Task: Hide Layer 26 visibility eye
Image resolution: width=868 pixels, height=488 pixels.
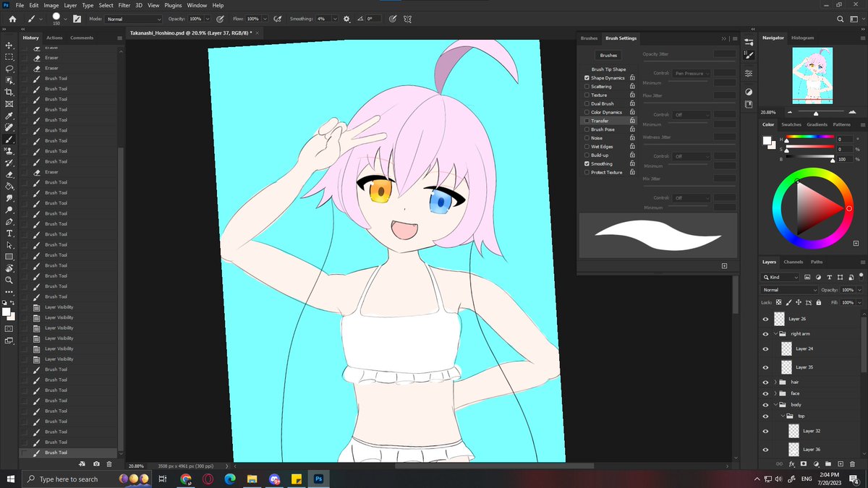Action: tap(765, 319)
